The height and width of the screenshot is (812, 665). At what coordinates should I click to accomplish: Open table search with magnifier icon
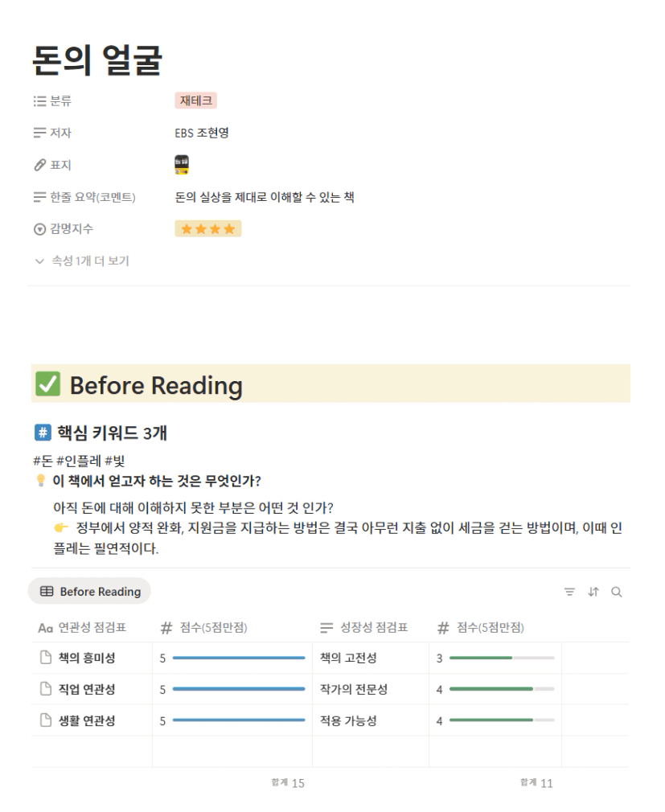pyautogui.click(x=617, y=592)
